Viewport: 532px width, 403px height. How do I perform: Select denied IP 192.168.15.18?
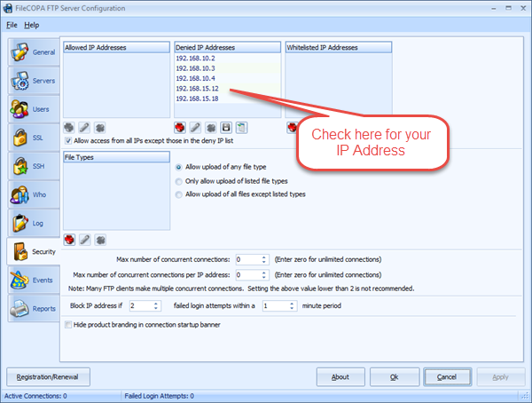pyautogui.click(x=227, y=99)
